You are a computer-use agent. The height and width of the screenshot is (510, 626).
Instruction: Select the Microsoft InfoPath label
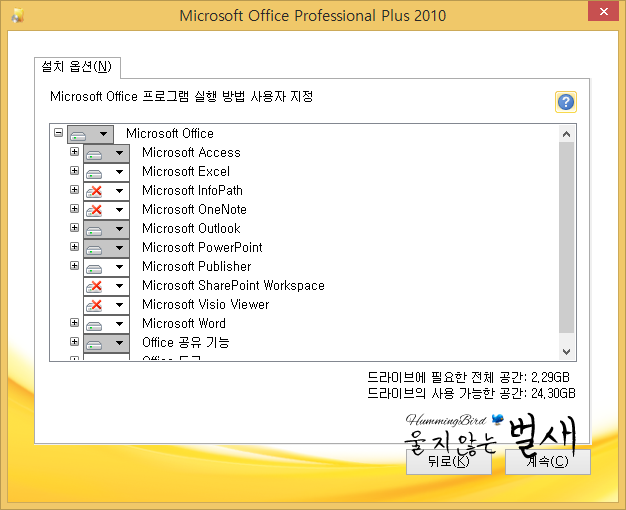tap(192, 191)
